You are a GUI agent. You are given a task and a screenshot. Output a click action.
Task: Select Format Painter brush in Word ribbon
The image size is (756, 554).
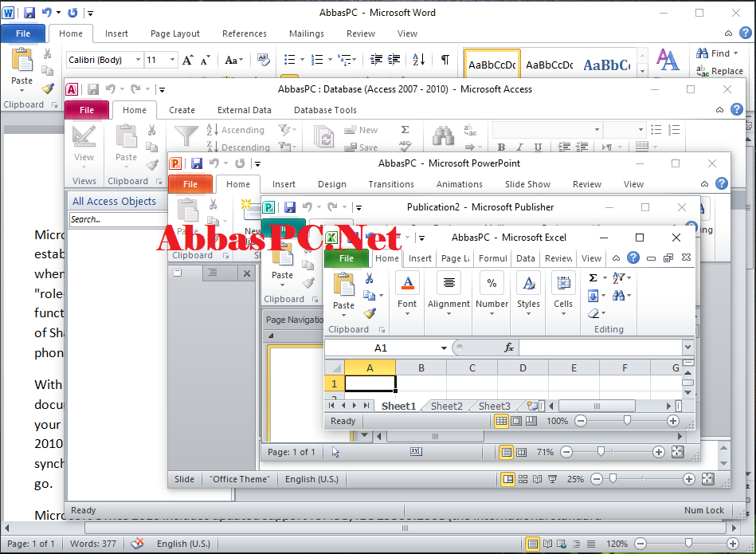coord(47,88)
